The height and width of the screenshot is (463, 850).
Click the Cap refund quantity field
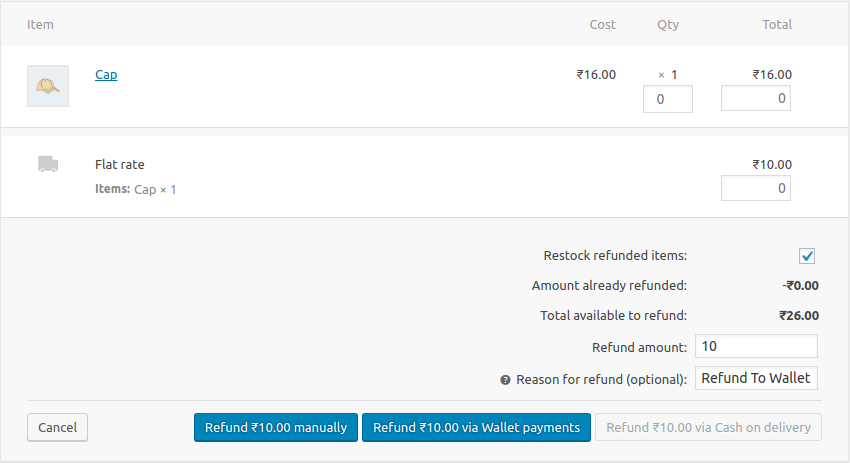point(667,99)
